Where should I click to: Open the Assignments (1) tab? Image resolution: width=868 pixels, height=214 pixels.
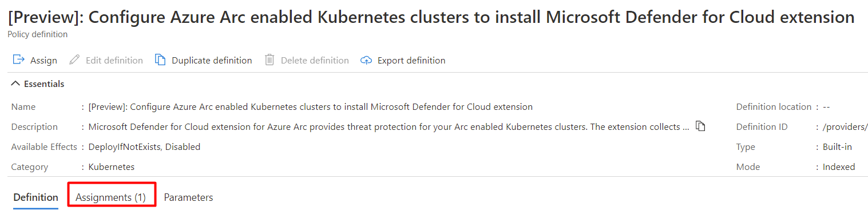[x=111, y=197]
